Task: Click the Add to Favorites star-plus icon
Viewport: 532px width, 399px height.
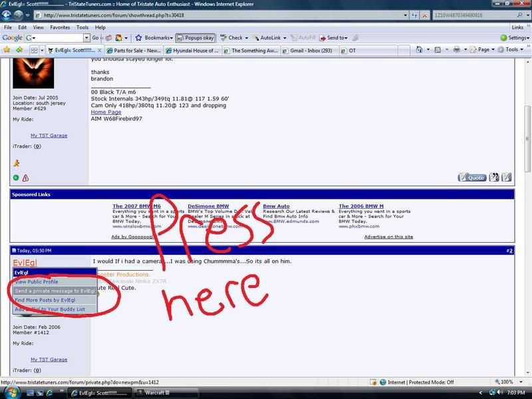Action: click(x=19, y=50)
